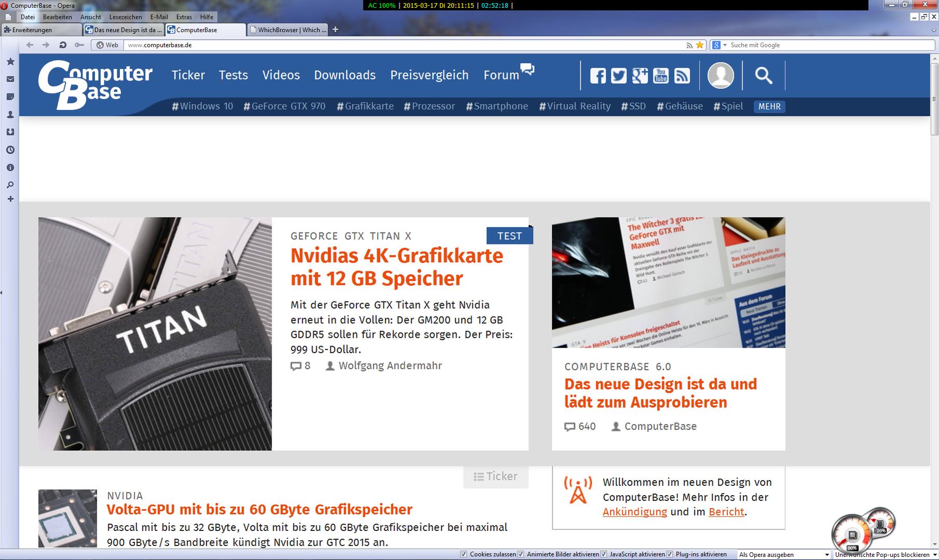This screenshot has height=560, width=939.
Task: Toggle 'Plug-ins aktivieren' checkbox
Action: [670, 554]
